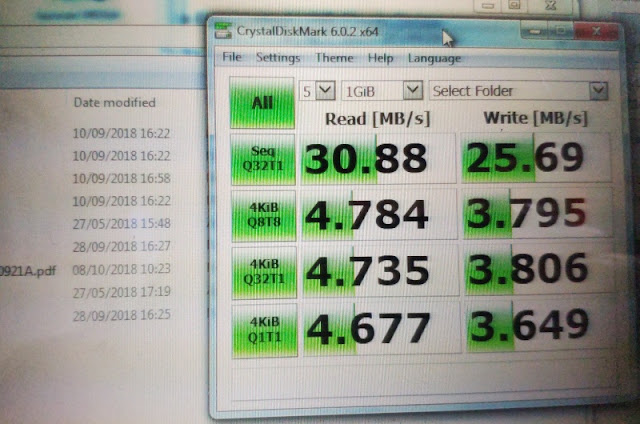Click the 4KiB Q1T1 write value 3.649

540,326
